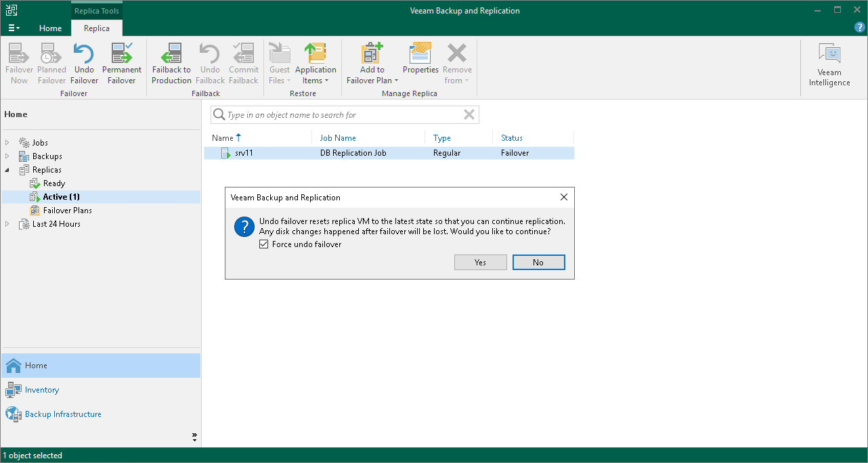Close the Veeam dialog with X

[x=564, y=198]
